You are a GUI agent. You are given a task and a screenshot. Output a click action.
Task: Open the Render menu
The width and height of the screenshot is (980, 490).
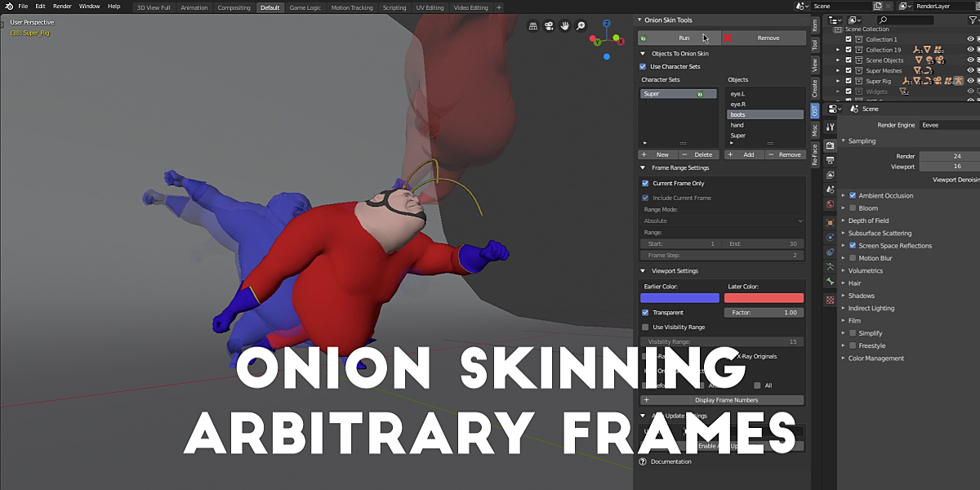[x=62, y=6]
